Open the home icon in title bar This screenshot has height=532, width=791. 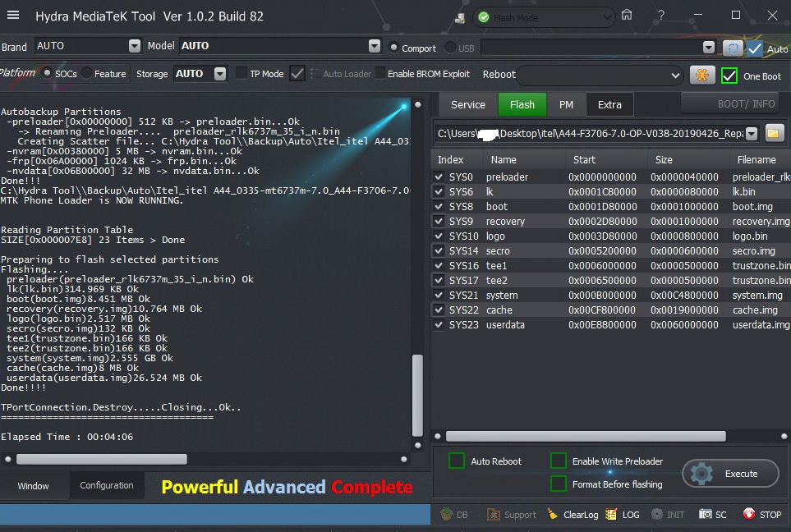(x=627, y=16)
